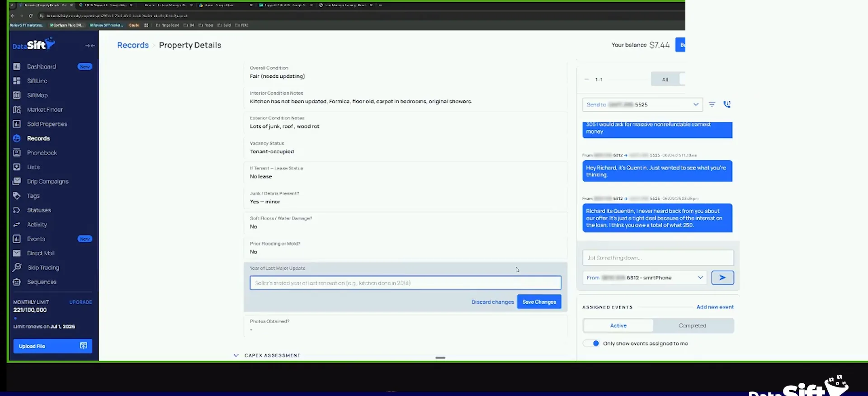This screenshot has width=868, height=396.
Task: Collapse the sidebar with the arrows icon
Action: click(x=90, y=46)
